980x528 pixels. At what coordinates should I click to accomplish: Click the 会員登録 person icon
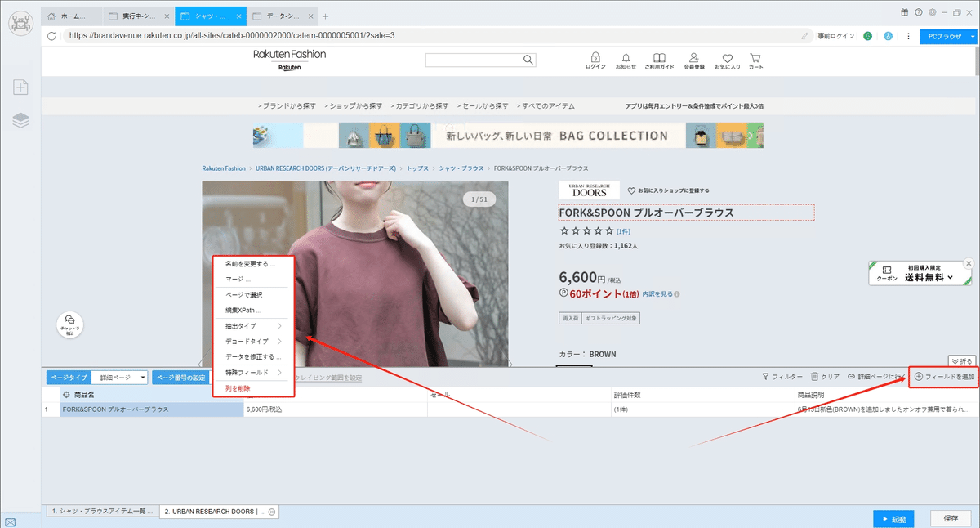coord(693,61)
